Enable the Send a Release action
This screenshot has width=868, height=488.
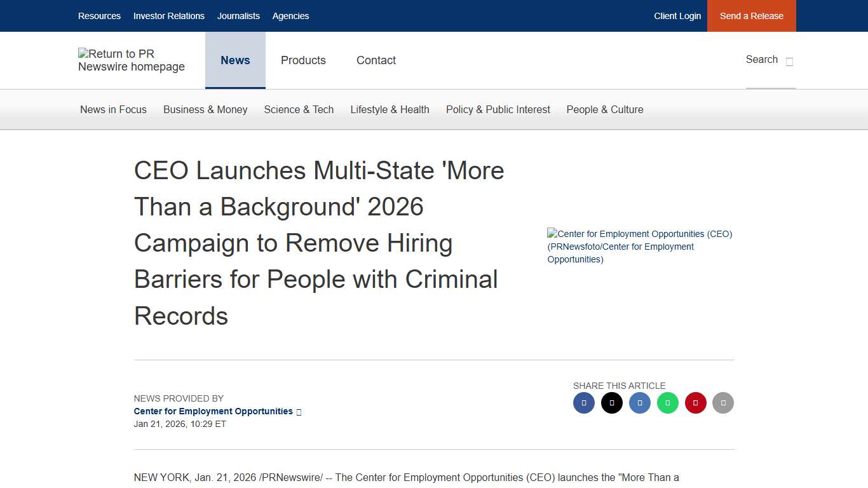(x=751, y=16)
